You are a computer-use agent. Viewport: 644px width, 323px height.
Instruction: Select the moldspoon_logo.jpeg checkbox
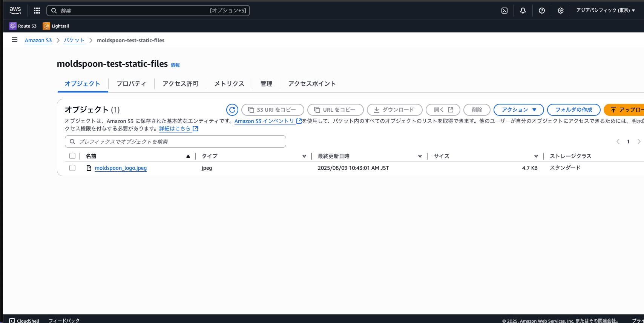[72, 168]
